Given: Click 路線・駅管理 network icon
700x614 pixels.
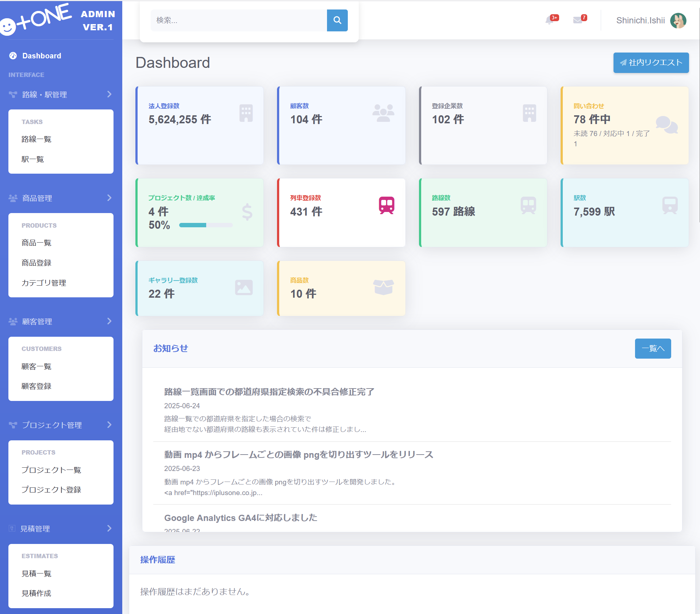Looking at the screenshot, I should pyautogui.click(x=13, y=94).
